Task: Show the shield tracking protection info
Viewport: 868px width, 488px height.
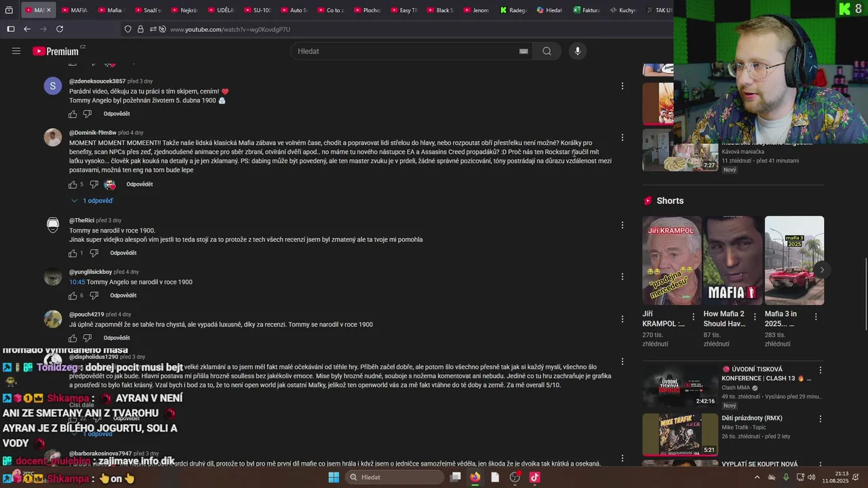Action: [127, 29]
